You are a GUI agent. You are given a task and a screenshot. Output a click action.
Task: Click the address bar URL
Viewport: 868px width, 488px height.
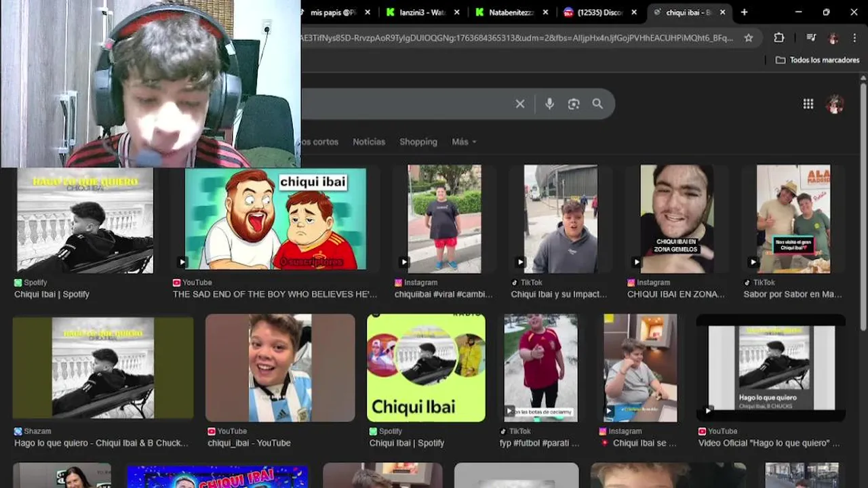click(x=518, y=38)
